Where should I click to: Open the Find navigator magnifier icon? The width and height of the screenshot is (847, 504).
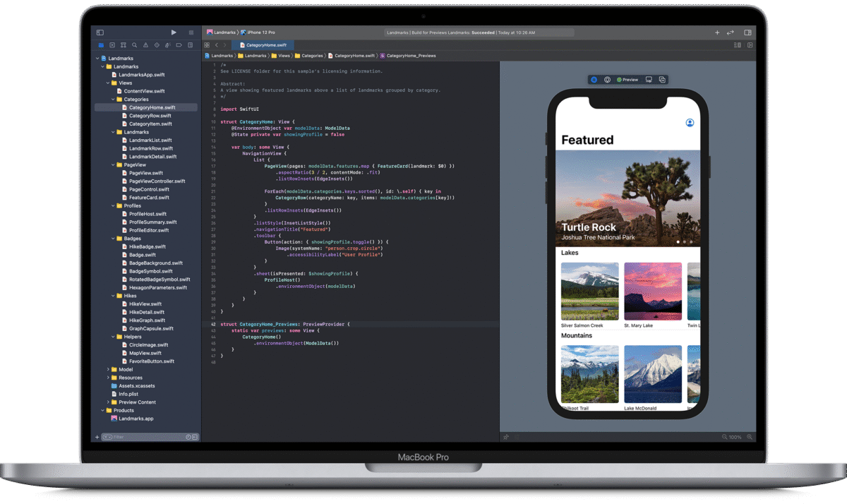click(135, 45)
